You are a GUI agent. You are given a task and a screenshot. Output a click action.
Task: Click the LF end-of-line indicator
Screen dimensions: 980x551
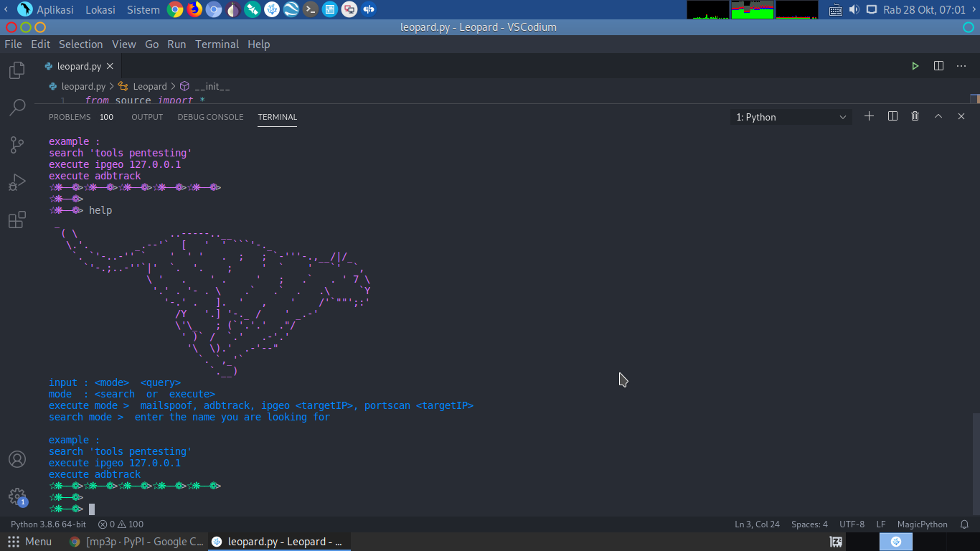881,524
